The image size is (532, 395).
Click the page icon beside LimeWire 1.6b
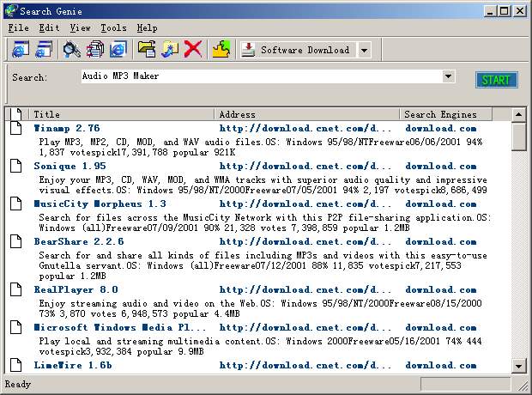coord(15,365)
